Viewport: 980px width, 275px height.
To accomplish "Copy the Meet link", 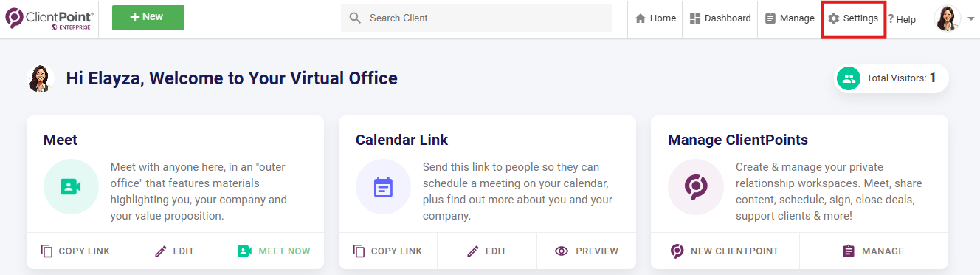I will click(75, 251).
